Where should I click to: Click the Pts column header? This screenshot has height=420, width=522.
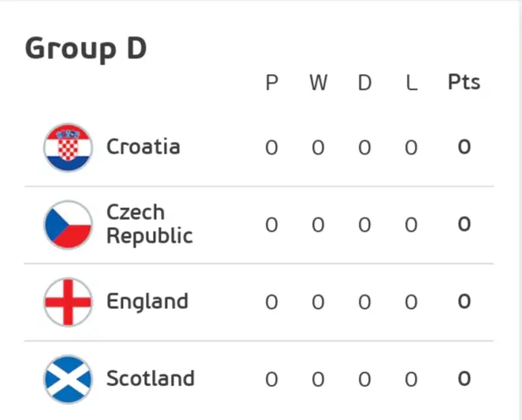click(x=464, y=83)
